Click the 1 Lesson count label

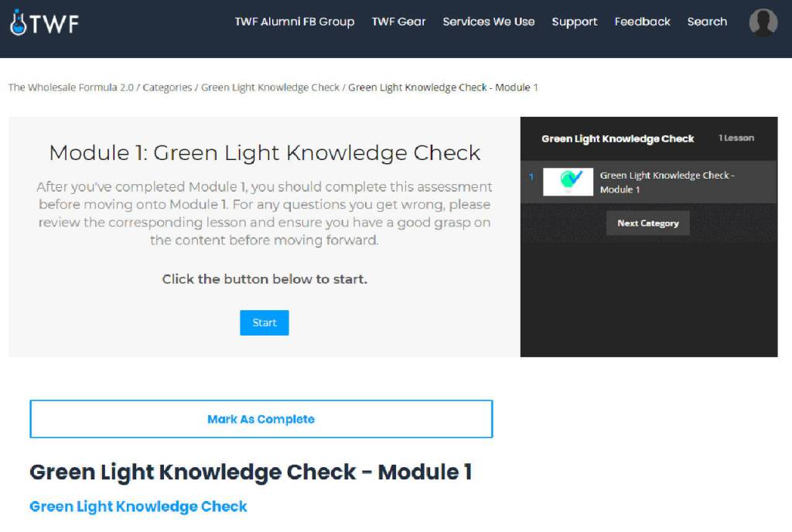point(736,138)
